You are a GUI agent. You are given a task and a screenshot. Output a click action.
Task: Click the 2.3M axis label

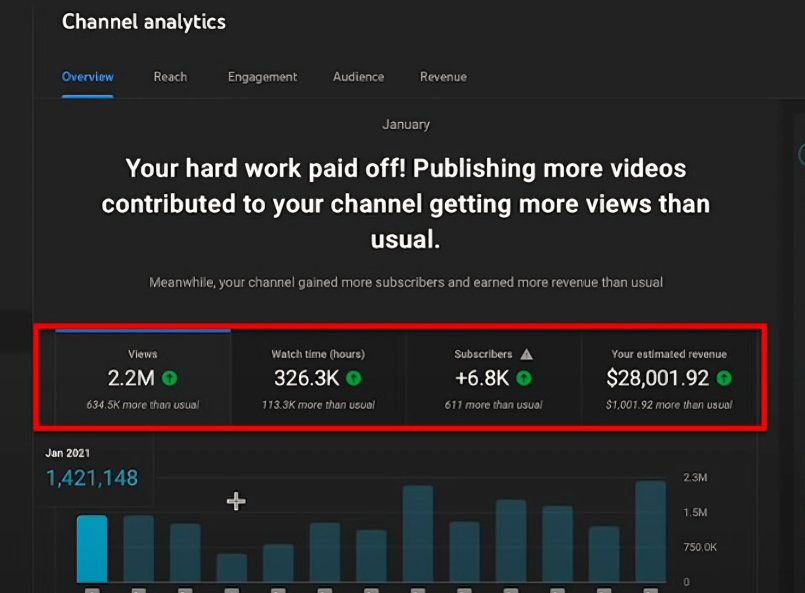tap(695, 477)
